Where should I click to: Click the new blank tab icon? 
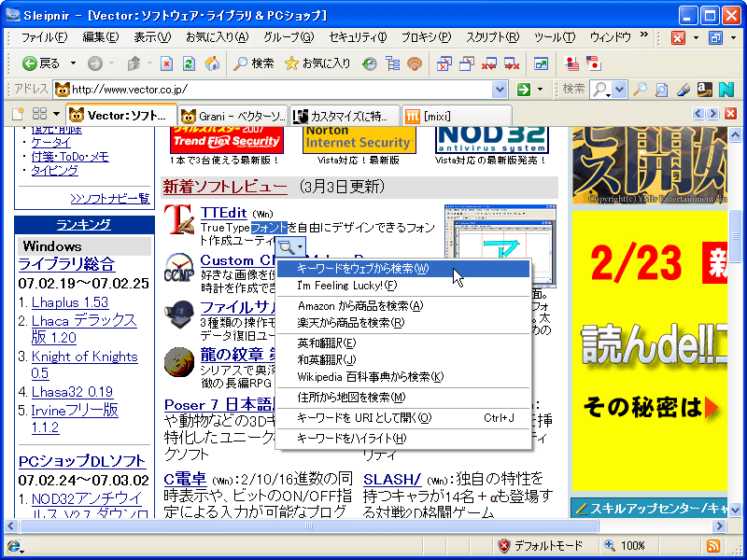18,114
